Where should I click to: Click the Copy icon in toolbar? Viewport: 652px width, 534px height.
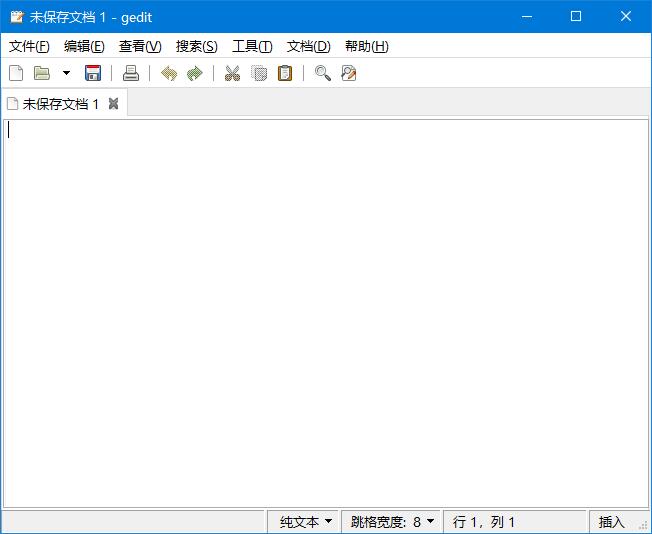259,73
